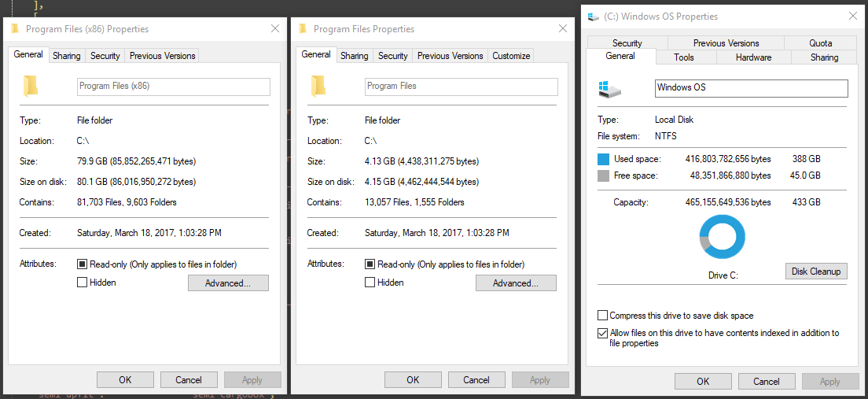Disable allow files to have contents indexed
The image size is (868, 399).
[602, 333]
